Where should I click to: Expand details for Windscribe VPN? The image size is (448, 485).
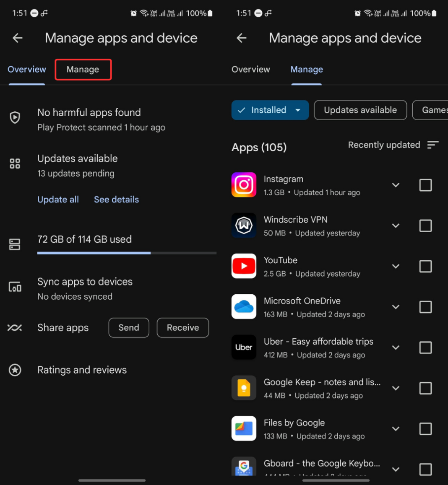pos(396,226)
